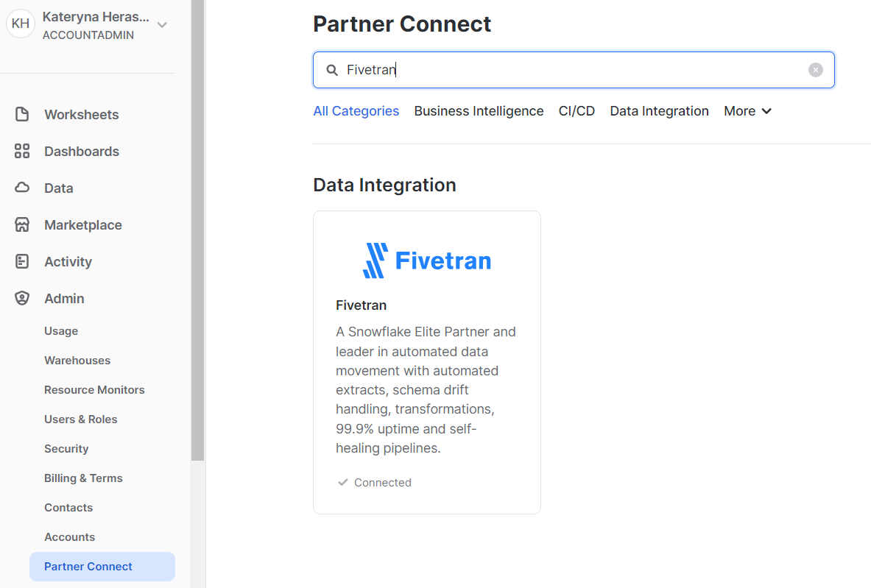This screenshot has height=588, width=871.
Task: Clear the search field with X icon
Action: point(815,70)
